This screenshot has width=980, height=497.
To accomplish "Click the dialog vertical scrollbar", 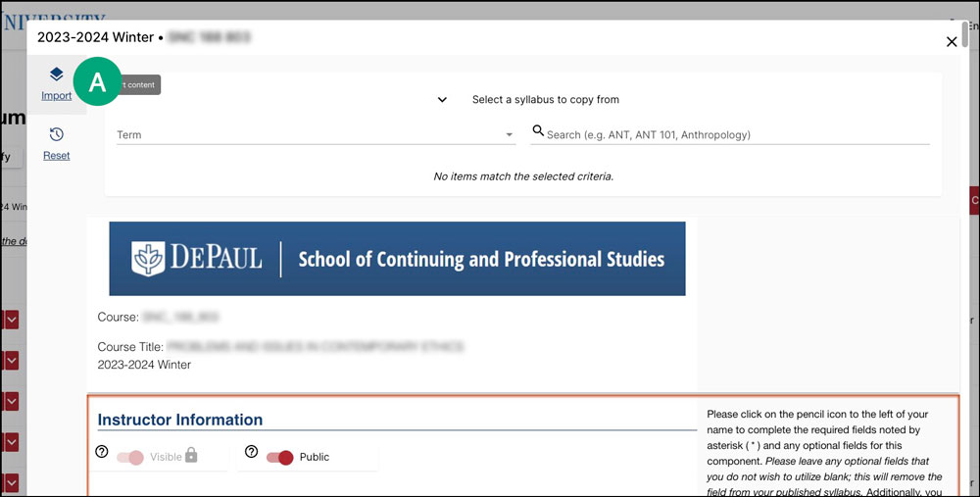I will coord(965,34).
